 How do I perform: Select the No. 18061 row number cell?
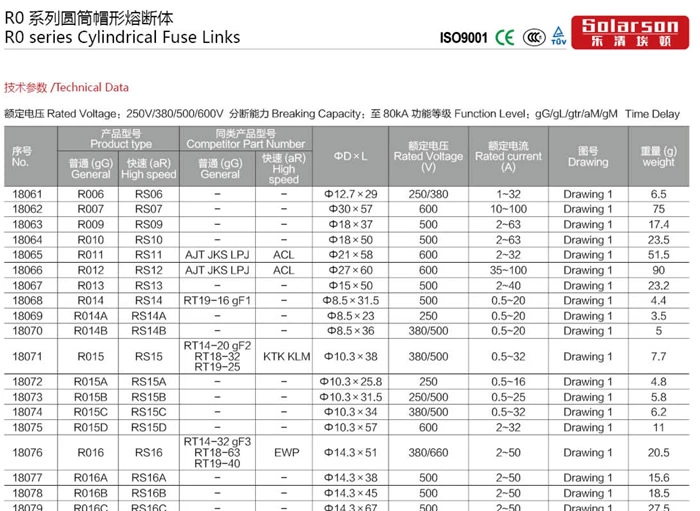(x=28, y=194)
